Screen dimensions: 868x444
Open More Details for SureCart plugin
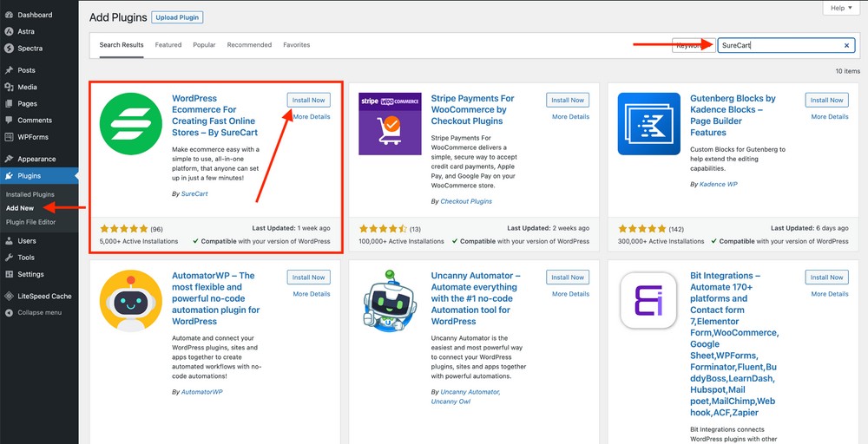click(312, 117)
